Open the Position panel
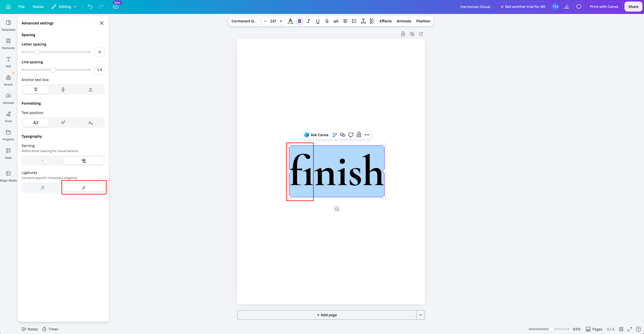Image resolution: width=644 pixels, height=334 pixels. [x=423, y=21]
